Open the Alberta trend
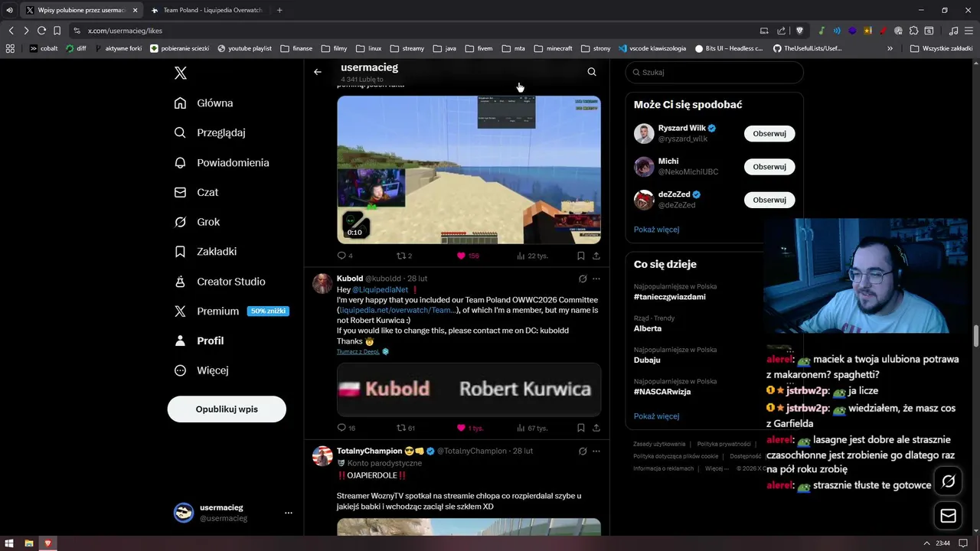This screenshot has height=551, width=980. tap(648, 328)
